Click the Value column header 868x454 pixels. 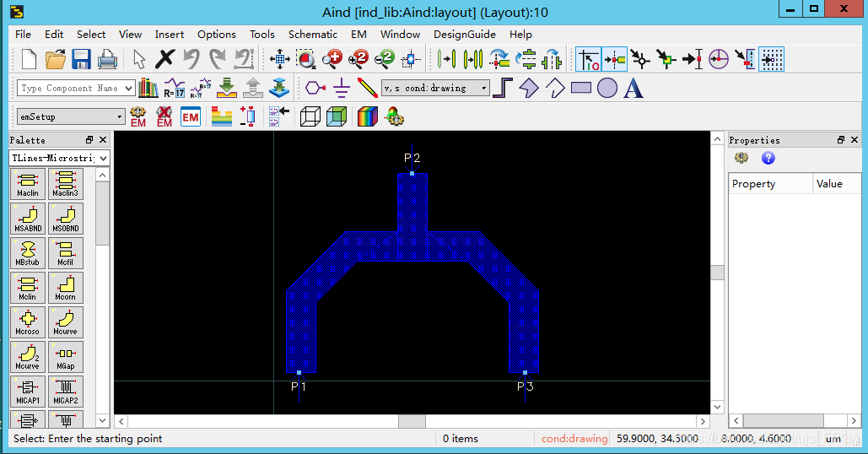pyautogui.click(x=836, y=184)
